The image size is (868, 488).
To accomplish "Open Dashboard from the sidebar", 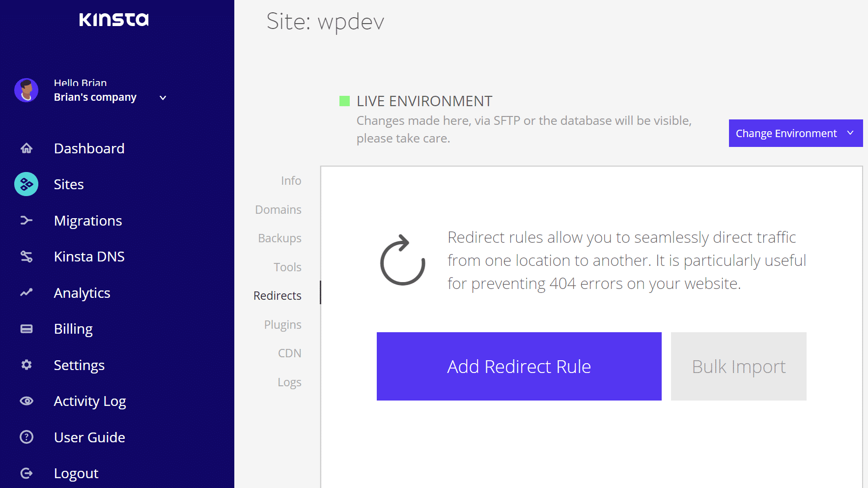I will pos(89,148).
